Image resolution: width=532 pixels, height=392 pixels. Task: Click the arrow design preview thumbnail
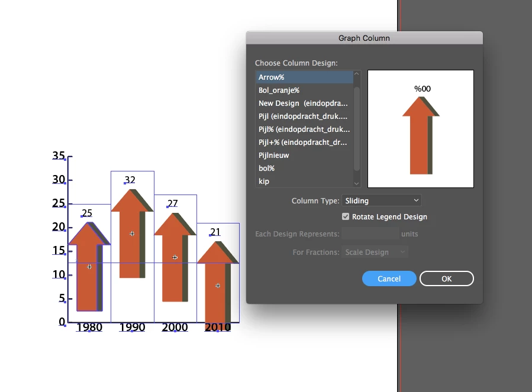point(421,129)
